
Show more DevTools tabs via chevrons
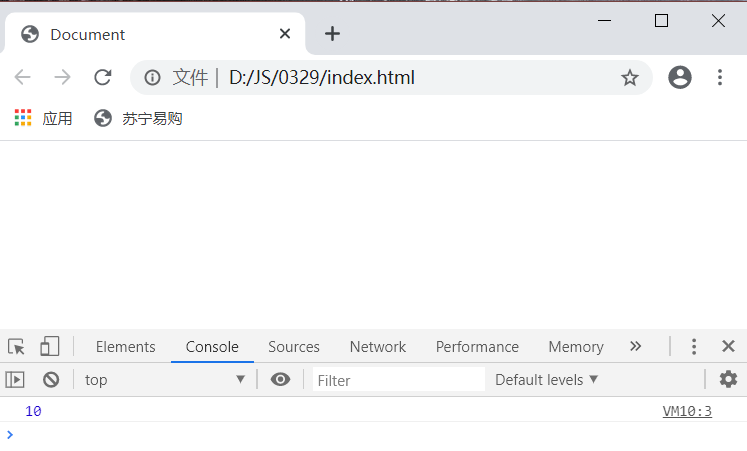click(636, 346)
